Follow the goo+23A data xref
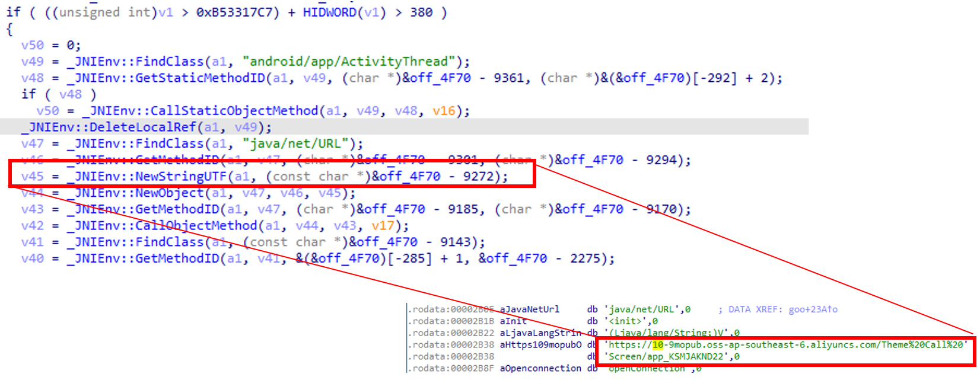The image size is (980, 380). click(813, 309)
